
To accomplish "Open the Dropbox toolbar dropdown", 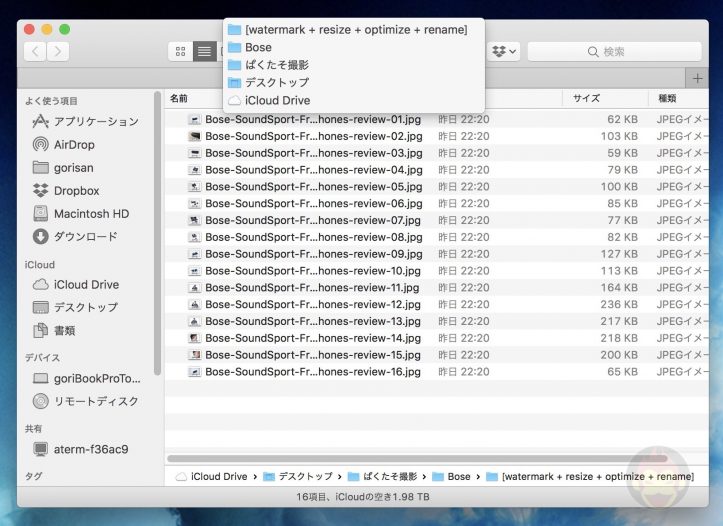I will 504,52.
